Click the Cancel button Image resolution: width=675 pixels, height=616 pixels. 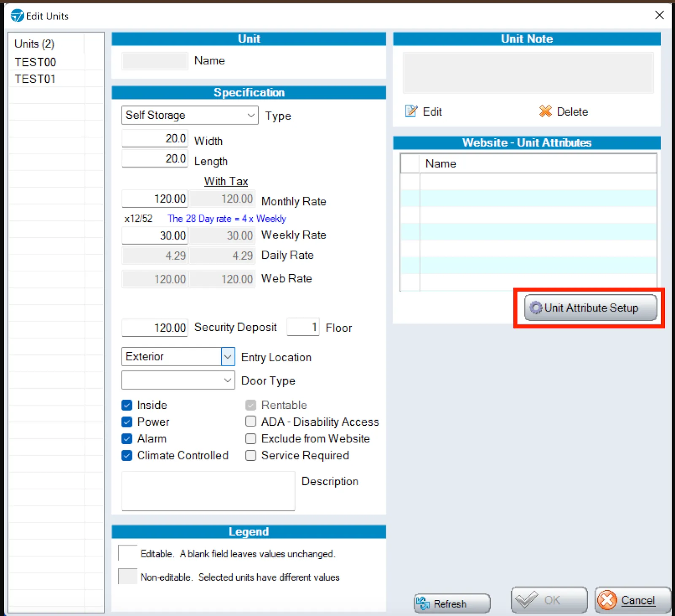[x=632, y=600]
